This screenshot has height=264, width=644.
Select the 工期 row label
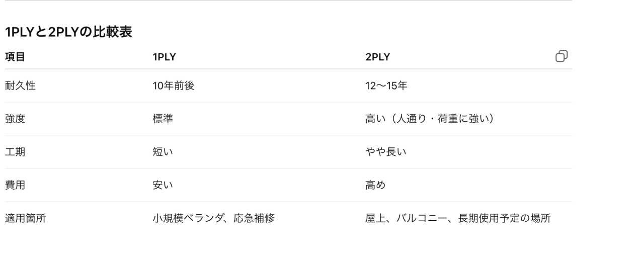click(15, 152)
